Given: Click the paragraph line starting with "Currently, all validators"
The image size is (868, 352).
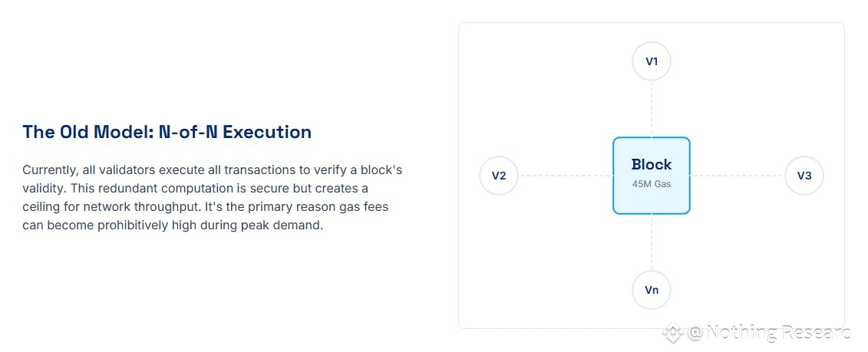Looking at the screenshot, I should (x=213, y=169).
